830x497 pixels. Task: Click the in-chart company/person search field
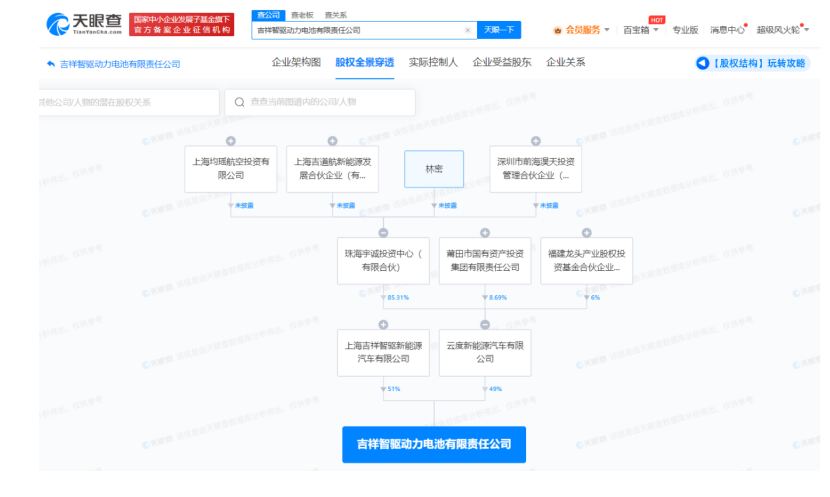coord(320,102)
